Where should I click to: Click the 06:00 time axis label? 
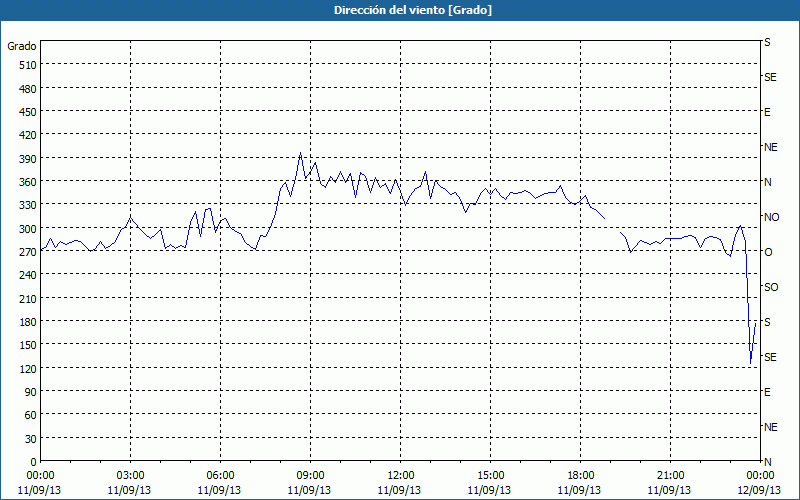coord(220,476)
